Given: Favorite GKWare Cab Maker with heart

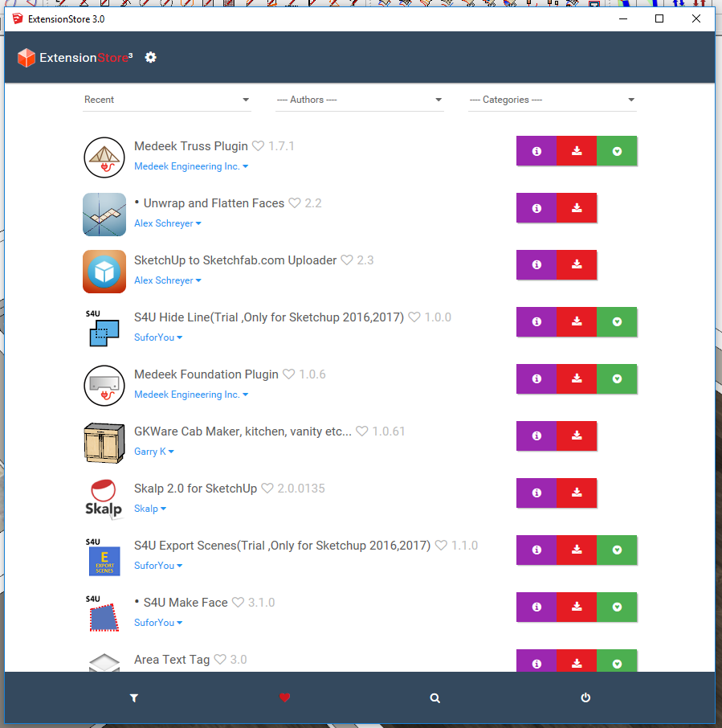Looking at the screenshot, I should pos(362,431).
